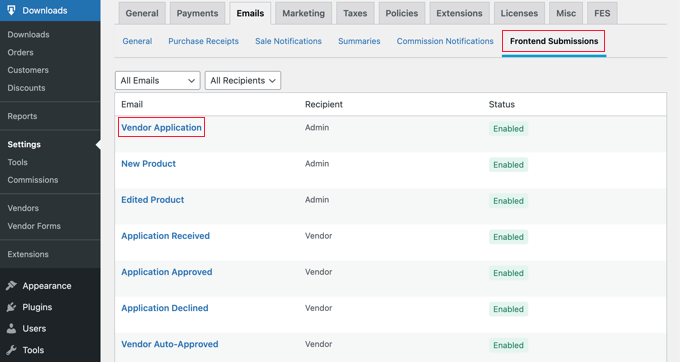Open Customers in the sidebar

(x=28, y=70)
